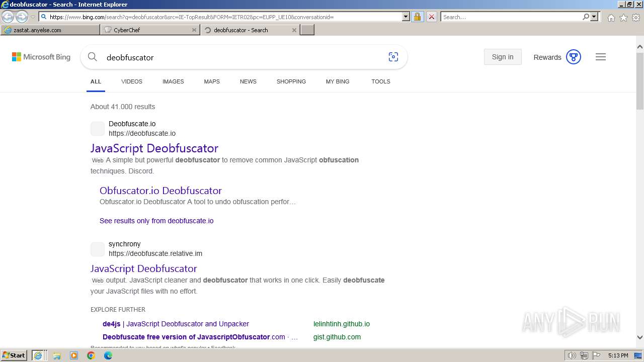Open the address bar autocomplete dropdown
Viewport: 644px width, 362px height.
pos(406,17)
